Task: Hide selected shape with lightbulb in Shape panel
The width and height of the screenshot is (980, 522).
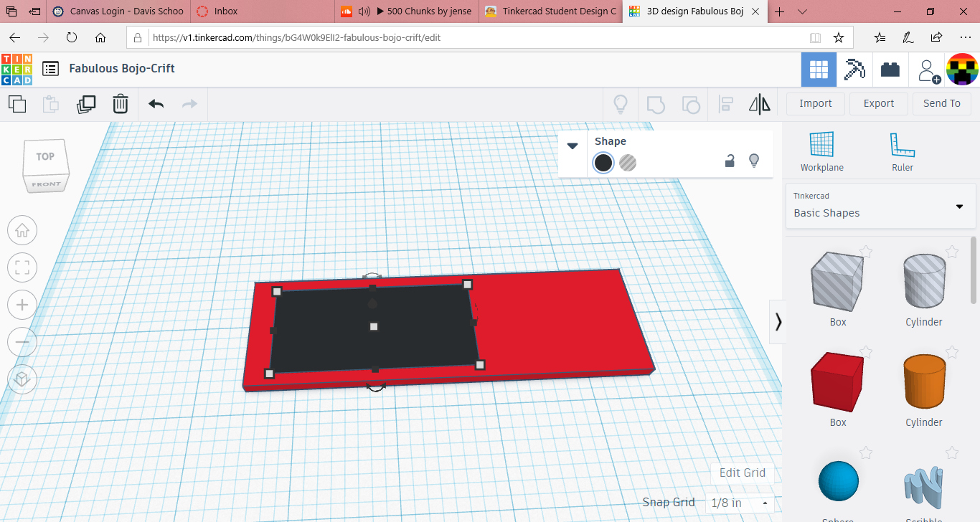Action: tap(754, 161)
